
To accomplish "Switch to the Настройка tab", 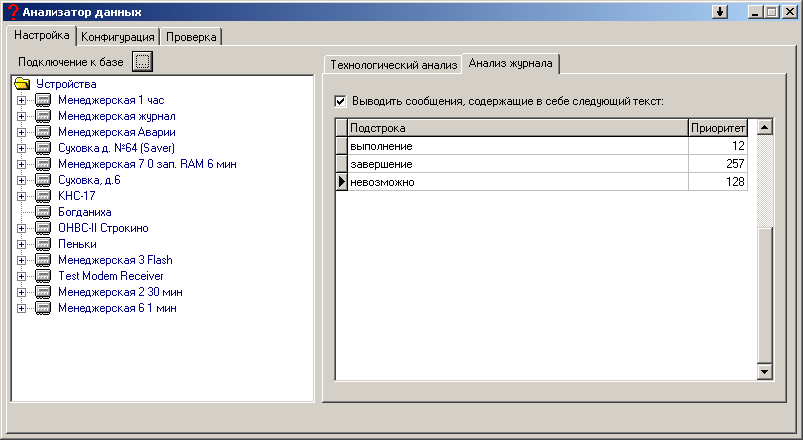I will pos(41,35).
